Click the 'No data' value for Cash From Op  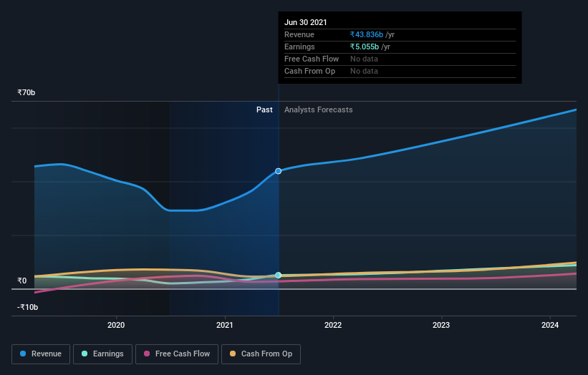coord(364,71)
